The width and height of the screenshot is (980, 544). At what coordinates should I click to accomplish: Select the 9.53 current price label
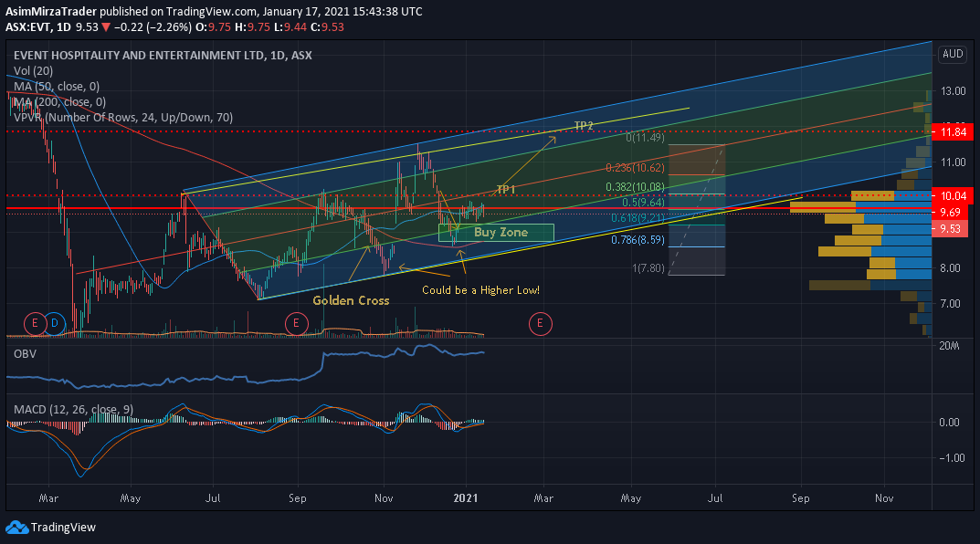(x=950, y=228)
